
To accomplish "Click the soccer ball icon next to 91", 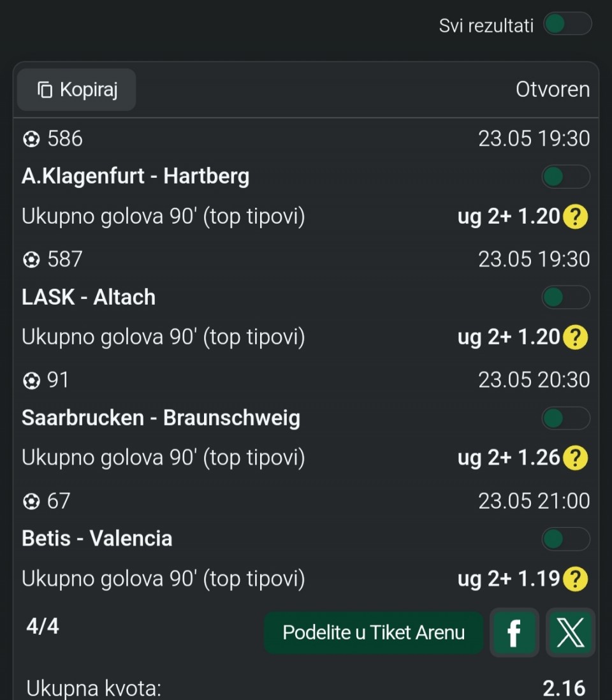I will (31, 381).
